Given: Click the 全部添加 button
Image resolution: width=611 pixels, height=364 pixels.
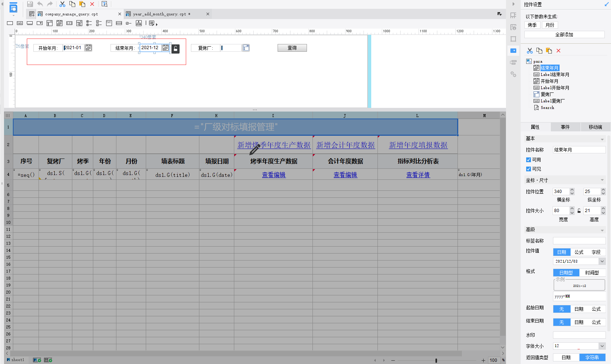Looking at the screenshot, I should click(x=564, y=34).
